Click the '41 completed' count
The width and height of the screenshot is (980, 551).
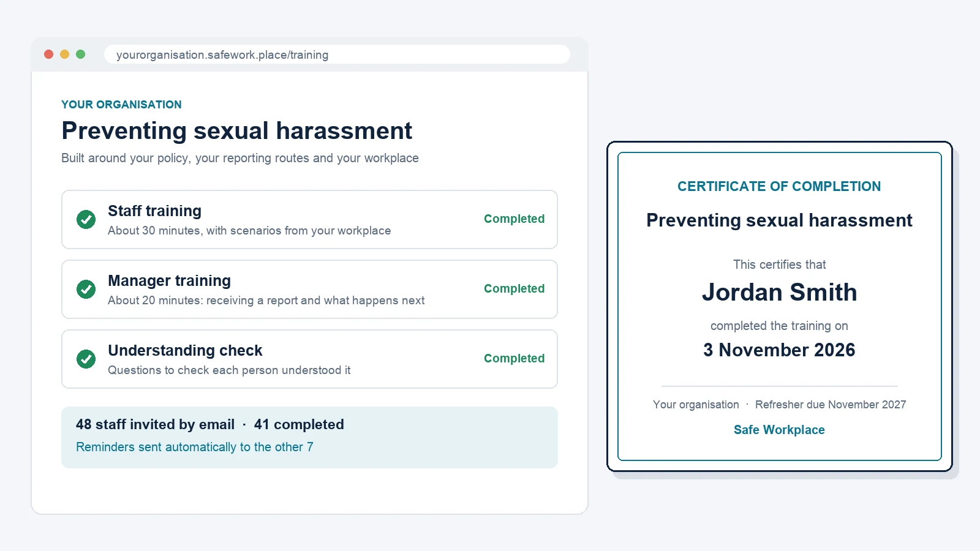coord(299,424)
